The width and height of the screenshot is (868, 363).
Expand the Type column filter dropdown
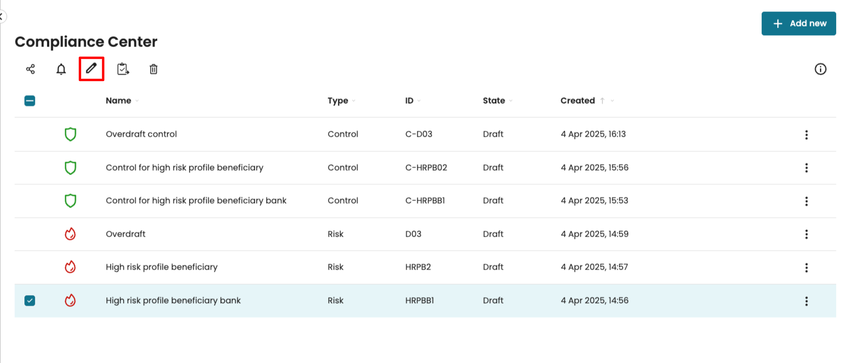click(x=354, y=101)
